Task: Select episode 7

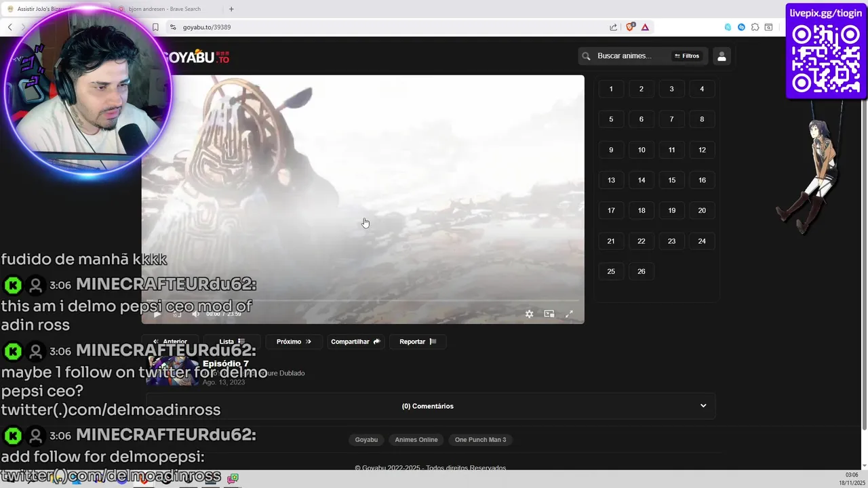Action: tap(671, 119)
